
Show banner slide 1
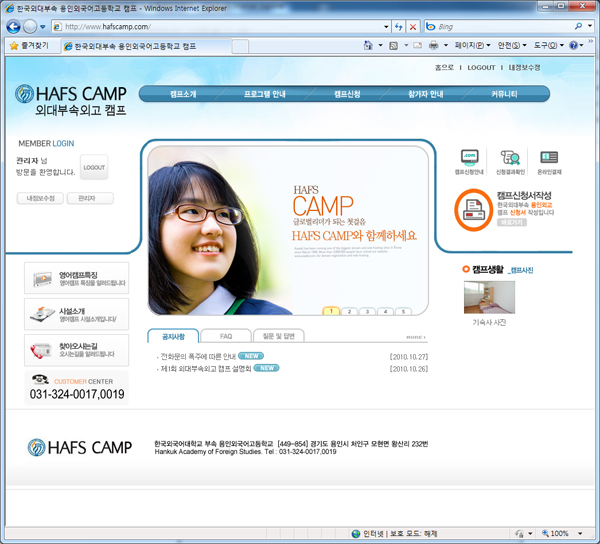coord(331,311)
